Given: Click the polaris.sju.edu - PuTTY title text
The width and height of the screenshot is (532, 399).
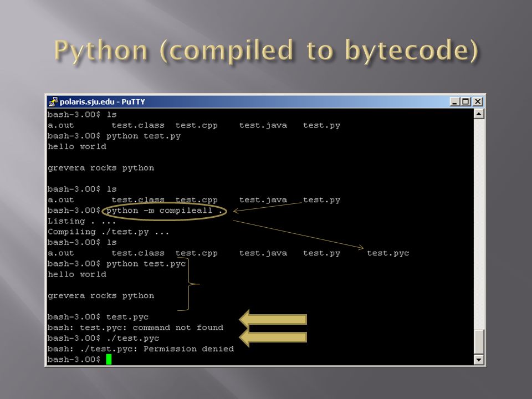Looking at the screenshot, I should (x=103, y=102).
